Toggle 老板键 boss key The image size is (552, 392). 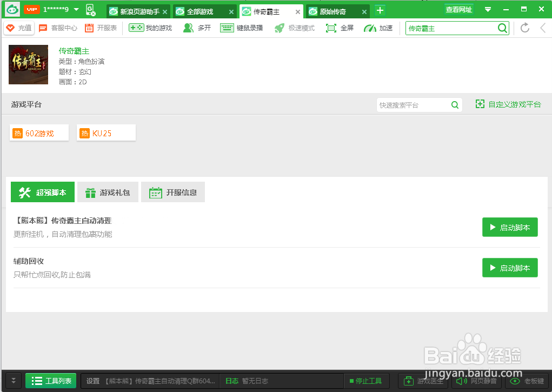(x=527, y=381)
